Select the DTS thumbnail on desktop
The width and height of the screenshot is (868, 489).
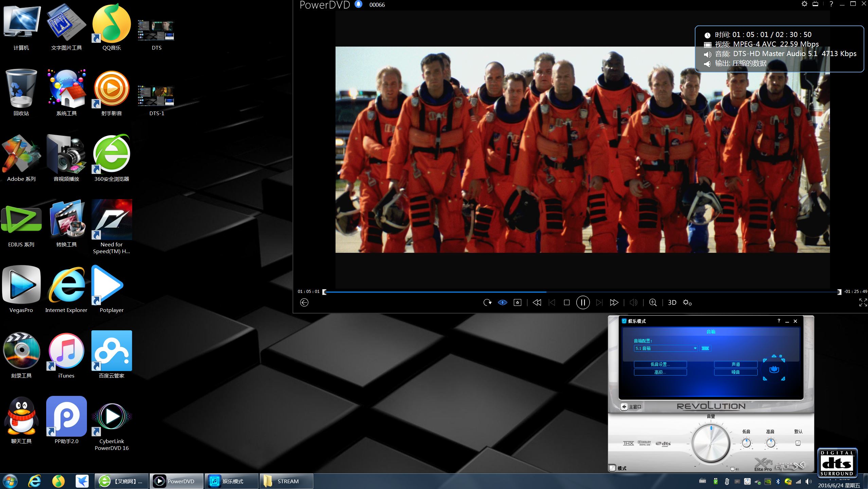coord(156,35)
